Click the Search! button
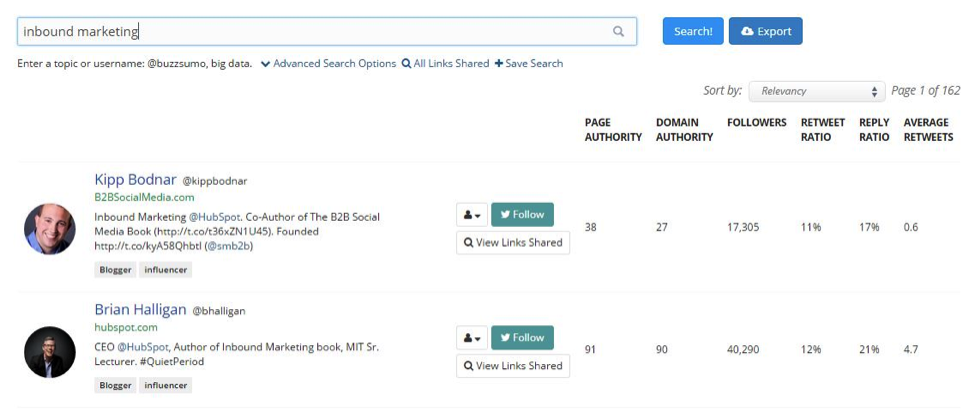The width and height of the screenshot is (975, 409). 693,31
